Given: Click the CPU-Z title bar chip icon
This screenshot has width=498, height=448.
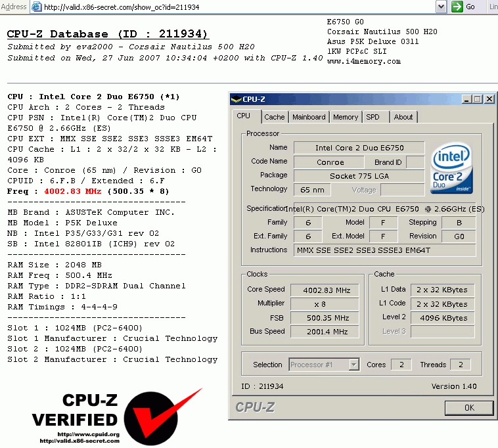Looking at the screenshot, I should (x=236, y=99).
